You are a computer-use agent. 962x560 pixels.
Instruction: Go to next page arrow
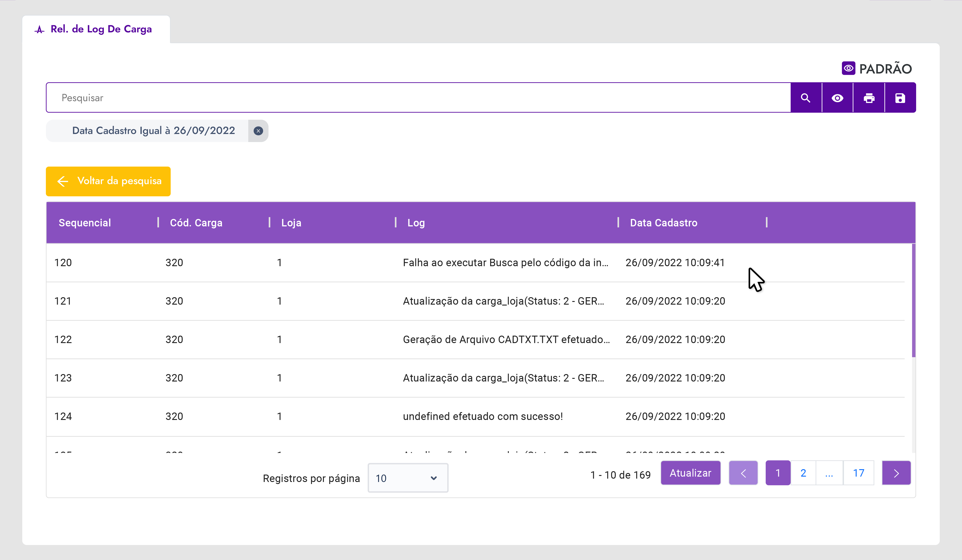896,473
